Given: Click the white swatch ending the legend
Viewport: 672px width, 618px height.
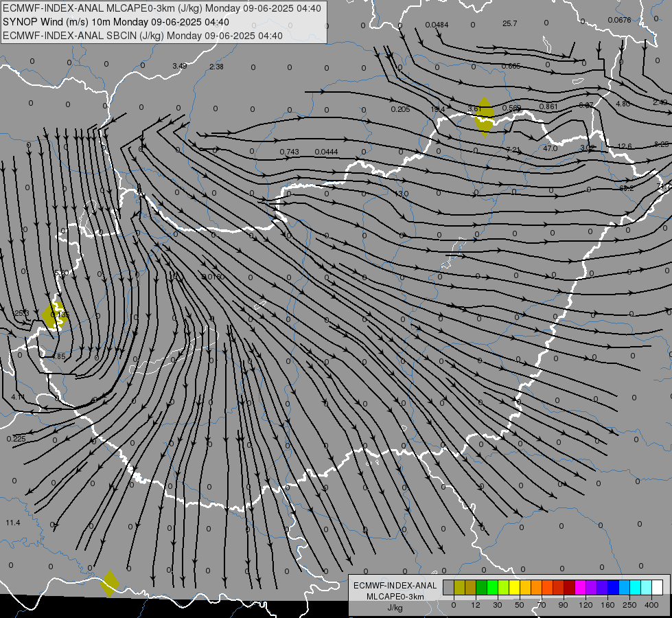Looking at the screenshot, I should (x=657, y=588).
